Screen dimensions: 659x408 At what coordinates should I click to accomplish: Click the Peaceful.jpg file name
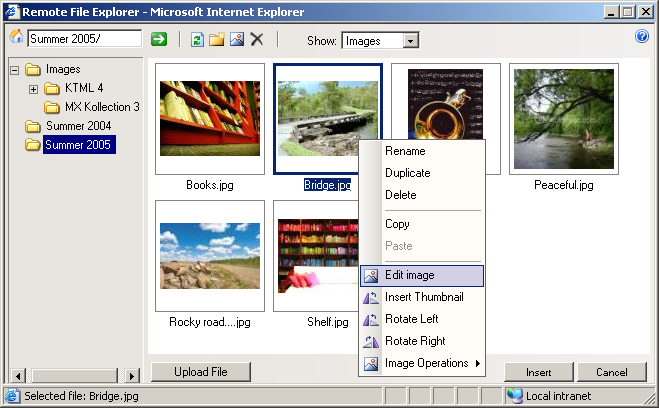[x=564, y=185]
